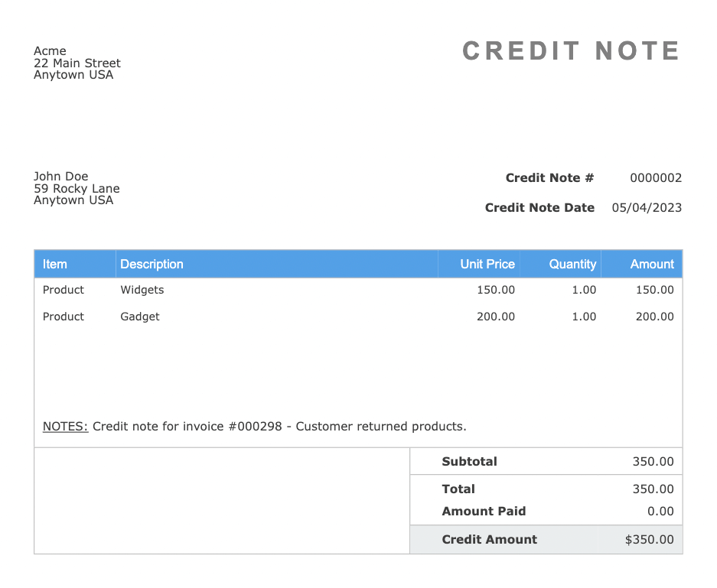
Task: Click the 59 Rocky Lane address line
Action: click(77, 188)
